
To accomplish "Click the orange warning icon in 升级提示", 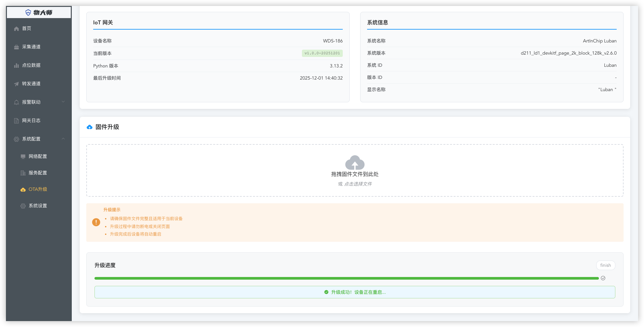I will (96, 222).
